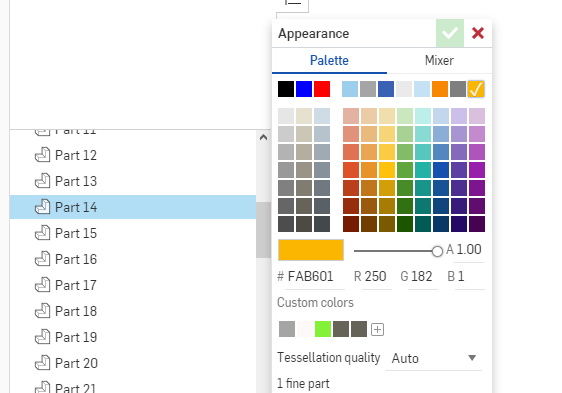Image resolution: width=562 pixels, height=393 pixels.
Task: Confirm appearance with green checkmark
Action: point(450,33)
